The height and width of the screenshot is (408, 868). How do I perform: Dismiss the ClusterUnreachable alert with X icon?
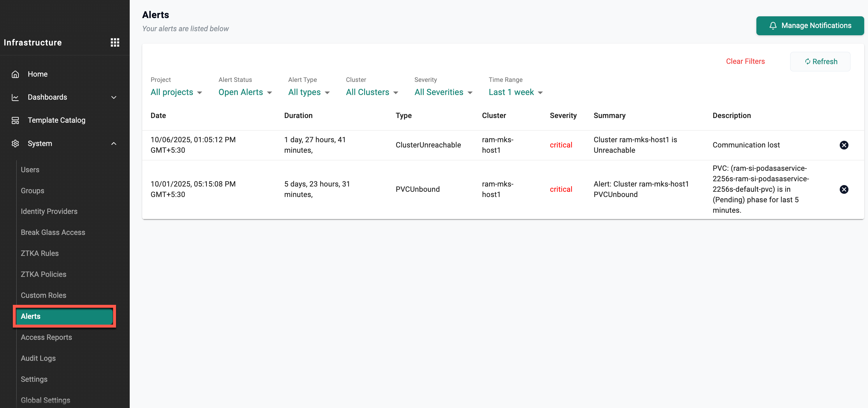click(x=844, y=145)
